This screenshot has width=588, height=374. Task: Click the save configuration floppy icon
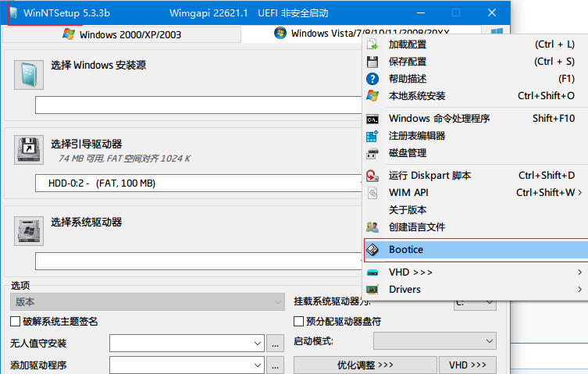coord(373,62)
